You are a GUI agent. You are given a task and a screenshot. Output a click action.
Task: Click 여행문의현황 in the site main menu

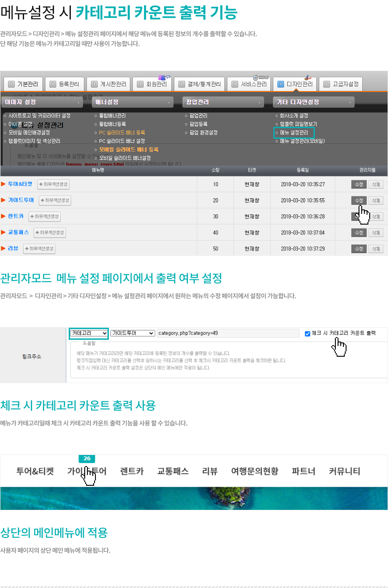coord(255,471)
